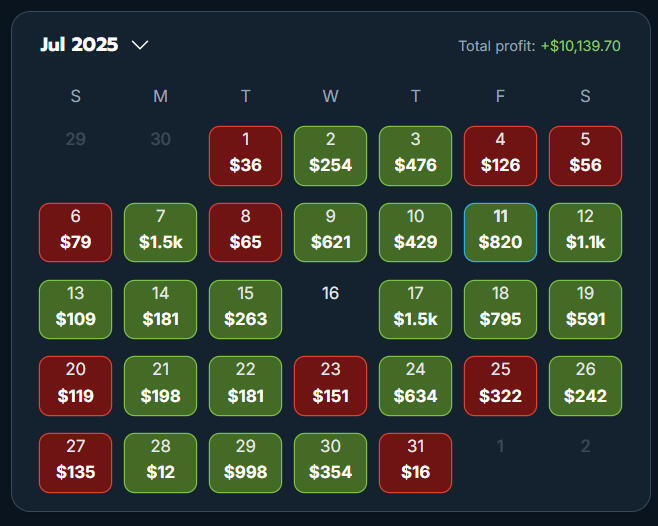Select July 1 with $36 loss
Screen dimensions: 658x526
(x=245, y=155)
